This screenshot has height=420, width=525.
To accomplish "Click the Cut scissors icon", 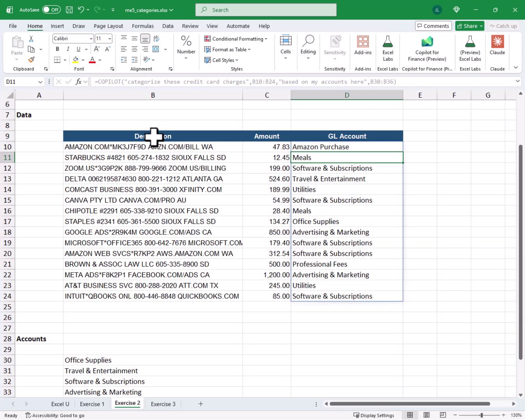I will pos(31,38).
